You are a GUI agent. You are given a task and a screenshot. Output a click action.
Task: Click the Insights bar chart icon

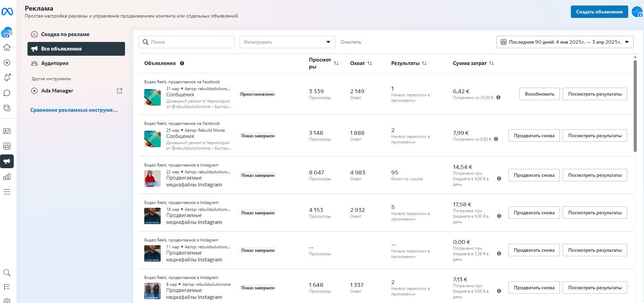point(7,177)
